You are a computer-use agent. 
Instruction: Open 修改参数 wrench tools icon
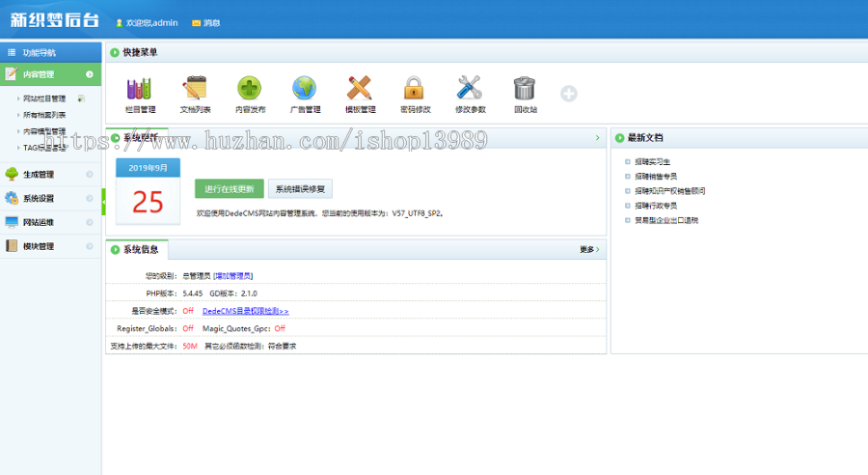470,89
